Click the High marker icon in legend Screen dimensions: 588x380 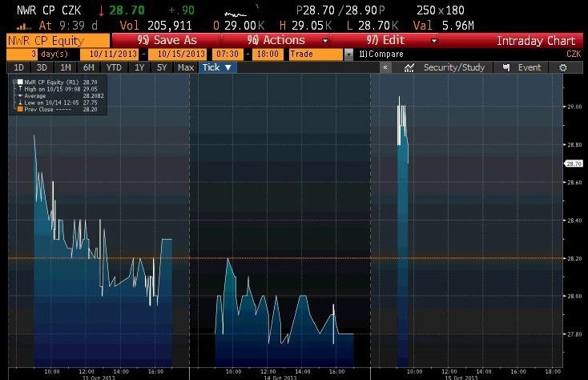tap(20, 88)
